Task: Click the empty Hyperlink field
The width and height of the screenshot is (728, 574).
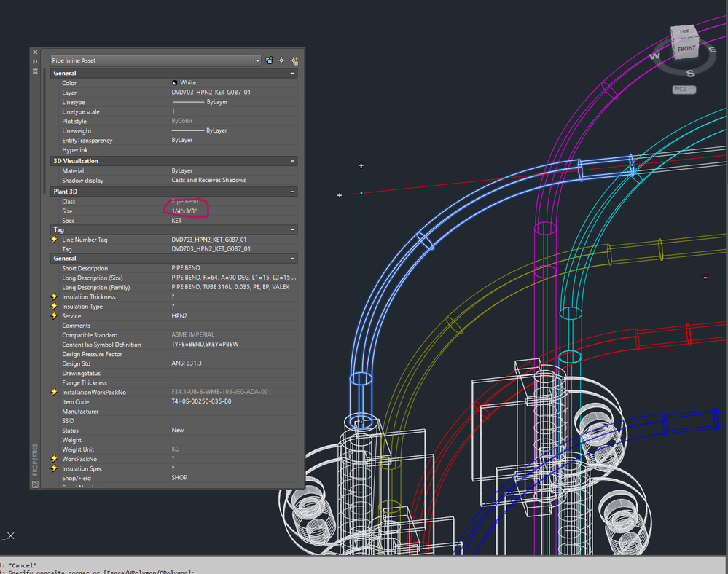Action: click(234, 150)
